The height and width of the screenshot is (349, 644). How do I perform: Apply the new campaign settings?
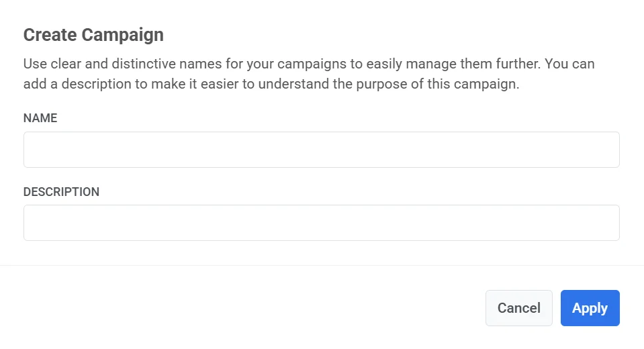(590, 308)
